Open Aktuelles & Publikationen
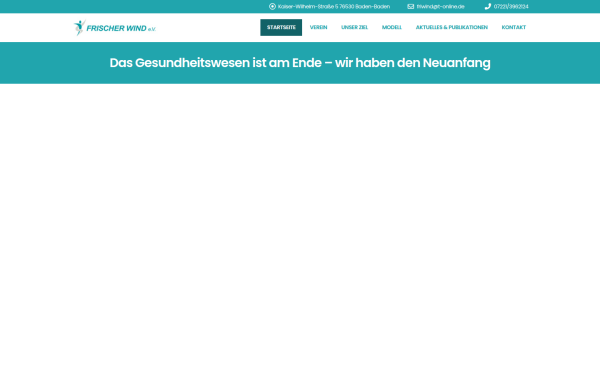The image size is (600, 375). [x=452, y=28]
